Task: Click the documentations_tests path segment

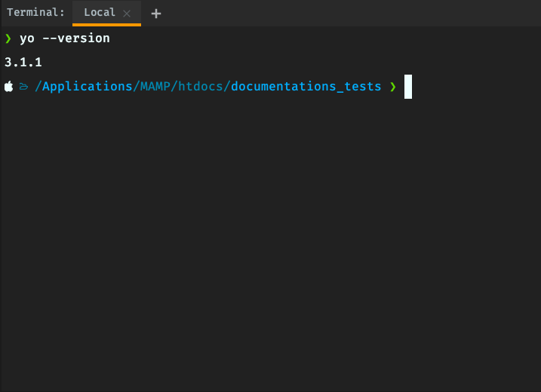Action: point(306,86)
